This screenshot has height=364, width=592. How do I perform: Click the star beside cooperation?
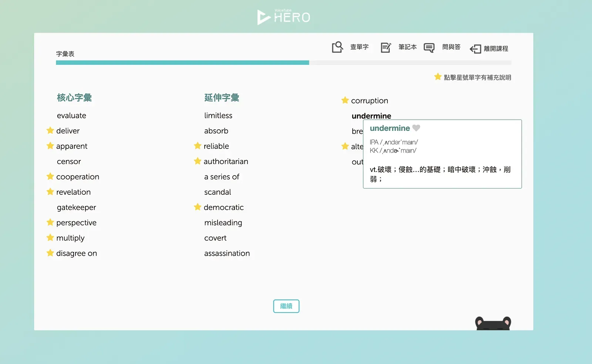point(50,176)
